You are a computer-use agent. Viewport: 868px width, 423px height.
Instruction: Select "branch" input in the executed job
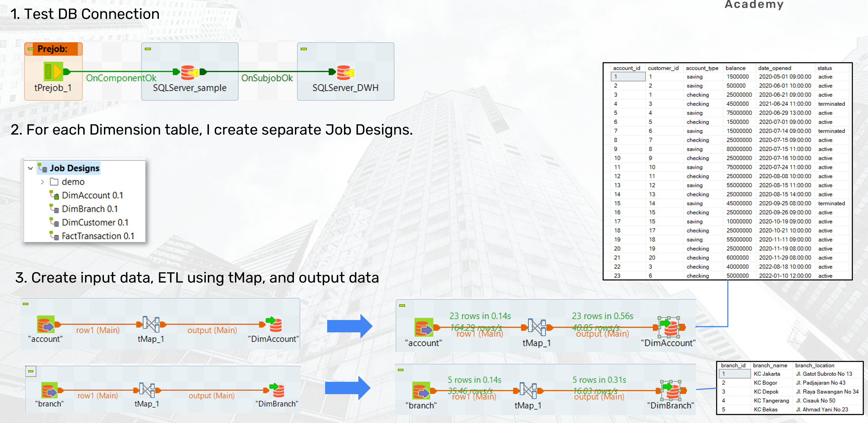[x=421, y=391]
